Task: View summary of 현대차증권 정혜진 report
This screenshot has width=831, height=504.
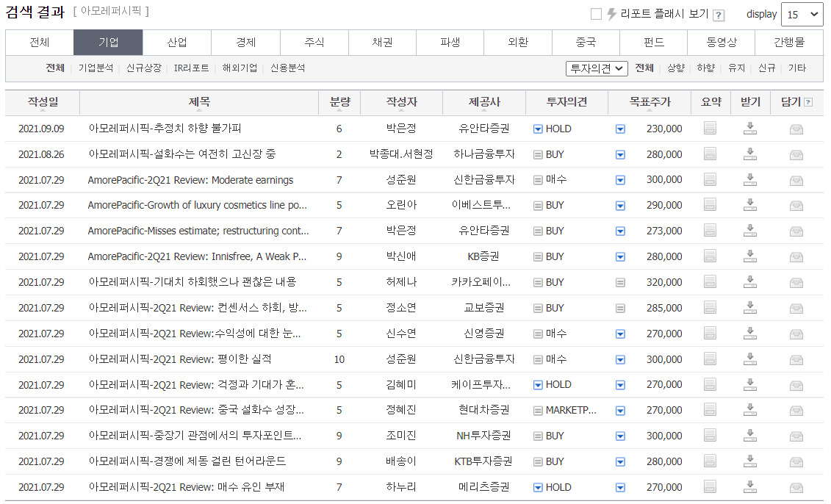Action: tap(710, 410)
